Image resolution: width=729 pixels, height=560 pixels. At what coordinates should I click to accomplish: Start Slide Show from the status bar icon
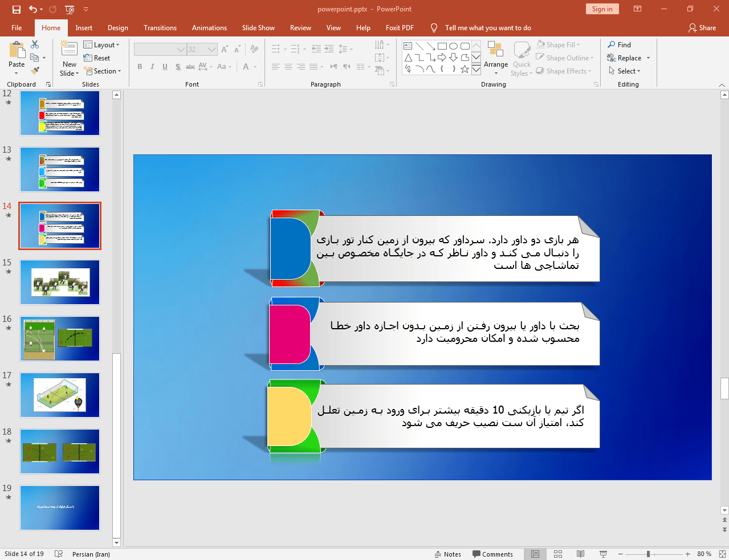tap(603, 554)
